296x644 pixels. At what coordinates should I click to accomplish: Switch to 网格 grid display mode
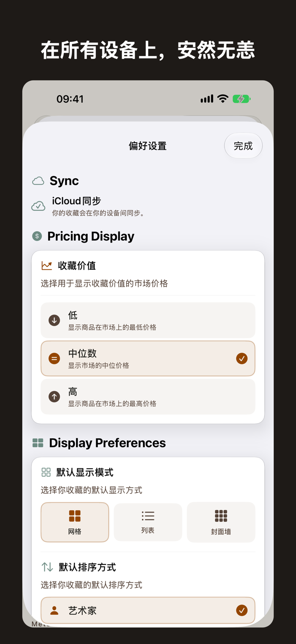coord(75,522)
